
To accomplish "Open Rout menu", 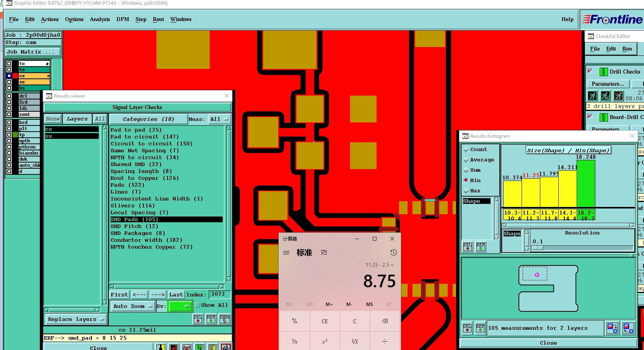I will (x=158, y=20).
